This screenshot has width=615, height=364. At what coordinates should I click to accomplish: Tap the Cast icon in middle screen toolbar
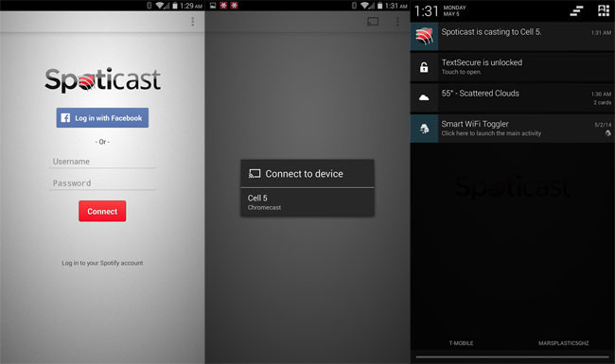(373, 22)
